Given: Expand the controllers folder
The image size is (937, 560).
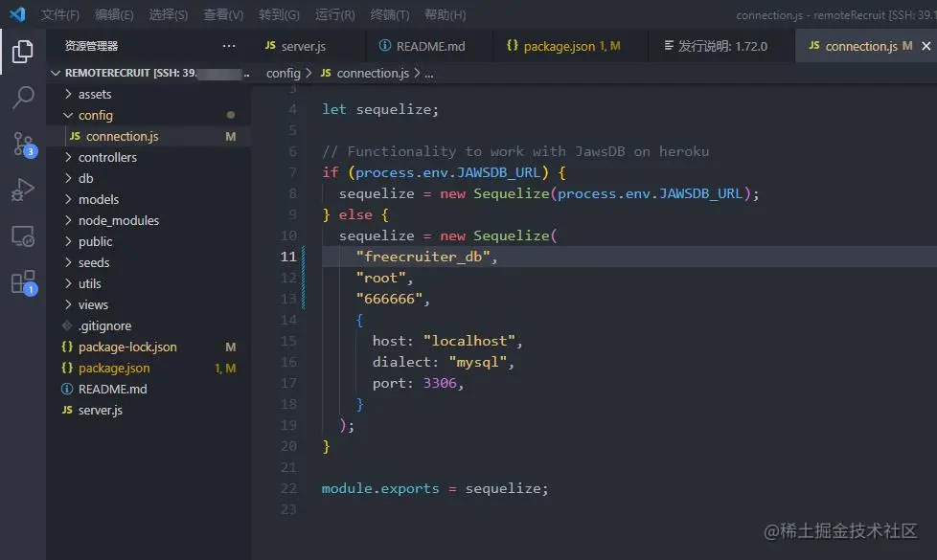Looking at the screenshot, I should pyautogui.click(x=68, y=157).
